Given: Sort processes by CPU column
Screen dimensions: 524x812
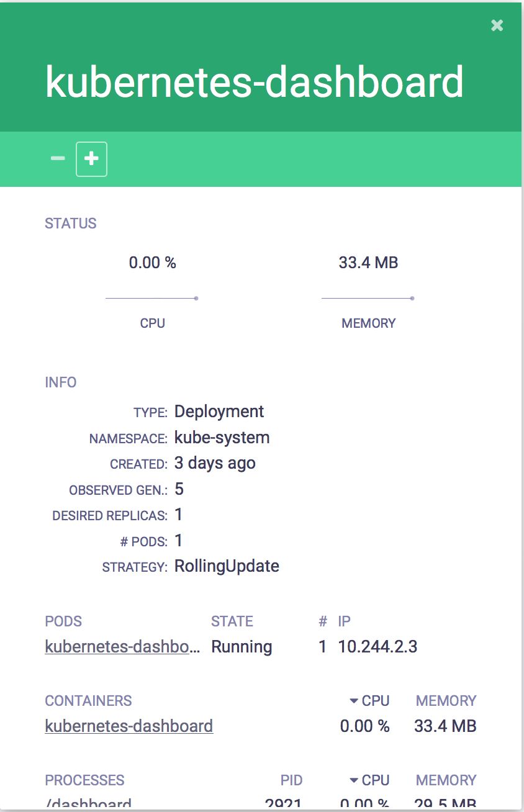Looking at the screenshot, I should pos(369,780).
